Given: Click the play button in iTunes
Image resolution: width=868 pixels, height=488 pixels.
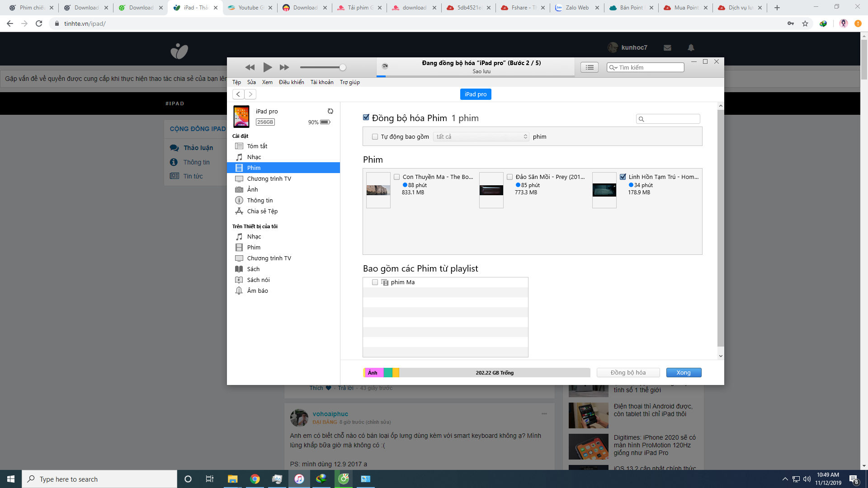Looking at the screenshot, I should click(x=268, y=67).
